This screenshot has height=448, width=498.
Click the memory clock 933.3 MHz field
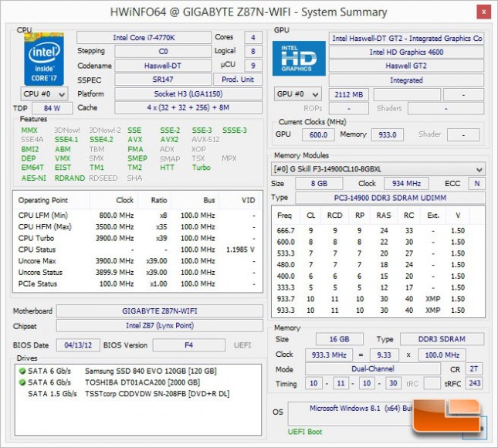(x=329, y=355)
